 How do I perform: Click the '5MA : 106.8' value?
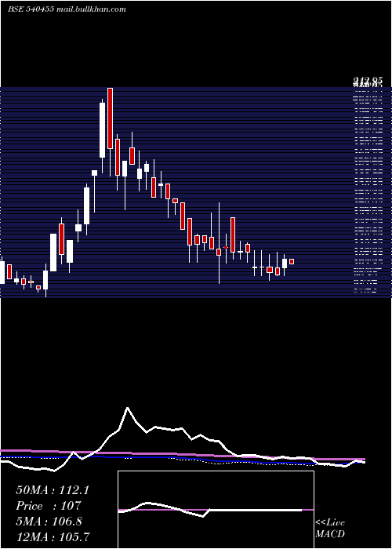49,521
